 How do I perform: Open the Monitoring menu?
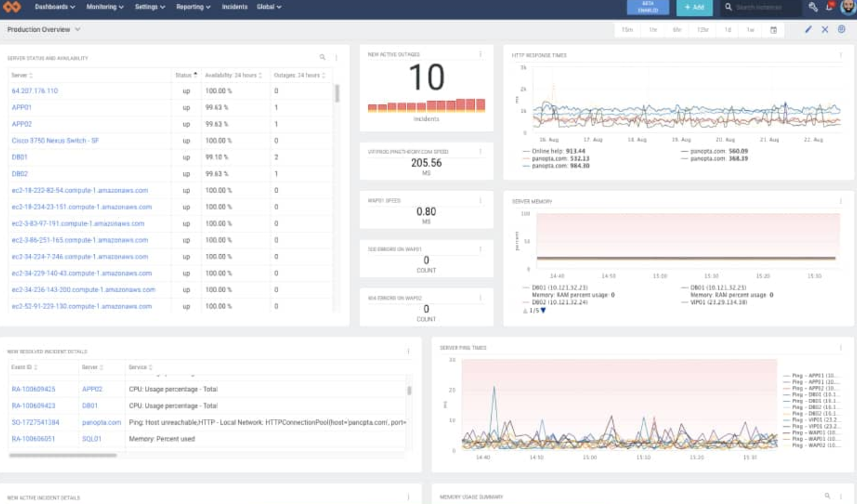[x=105, y=7]
